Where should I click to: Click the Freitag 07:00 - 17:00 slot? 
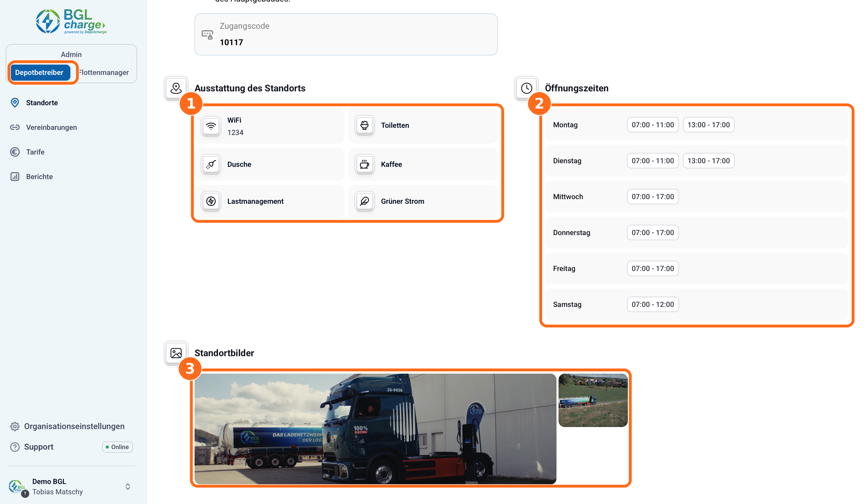[653, 268]
